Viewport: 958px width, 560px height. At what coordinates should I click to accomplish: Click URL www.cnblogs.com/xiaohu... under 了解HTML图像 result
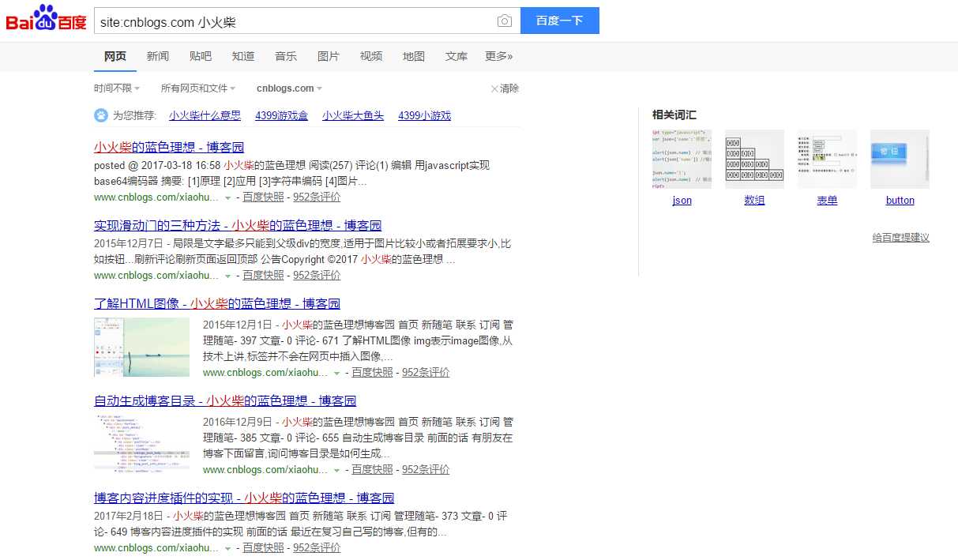(x=265, y=373)
